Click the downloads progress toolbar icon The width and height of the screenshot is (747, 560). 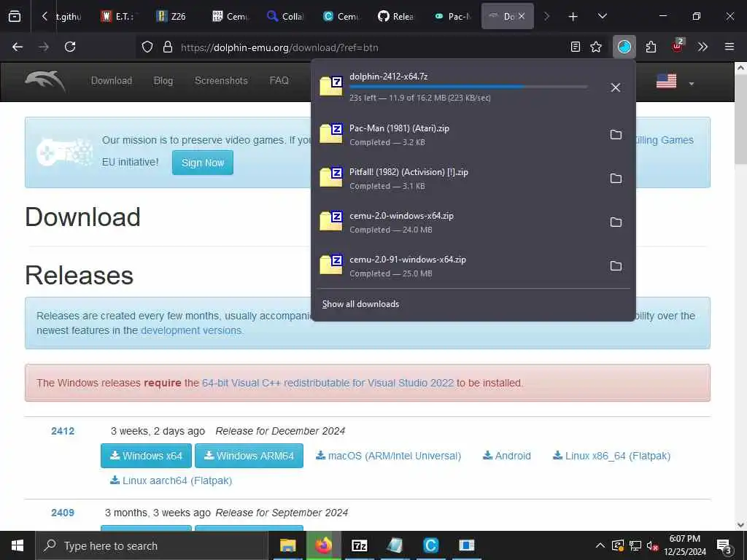point(624,47)
